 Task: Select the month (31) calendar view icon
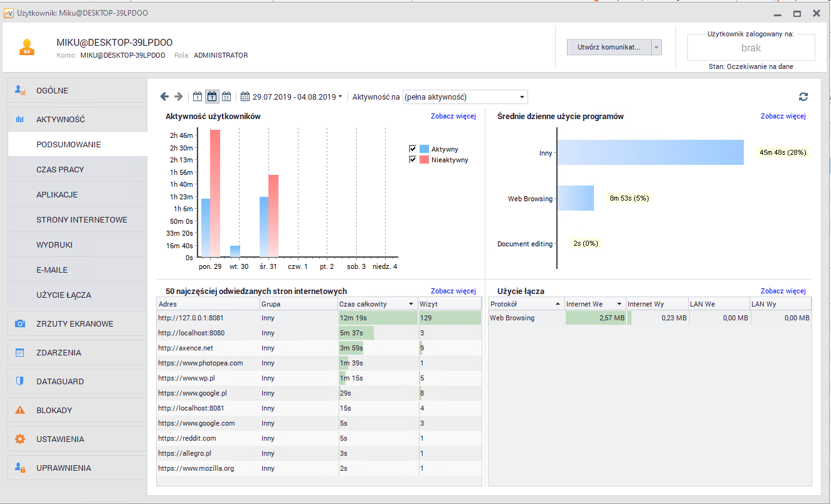tap(226, 96)
